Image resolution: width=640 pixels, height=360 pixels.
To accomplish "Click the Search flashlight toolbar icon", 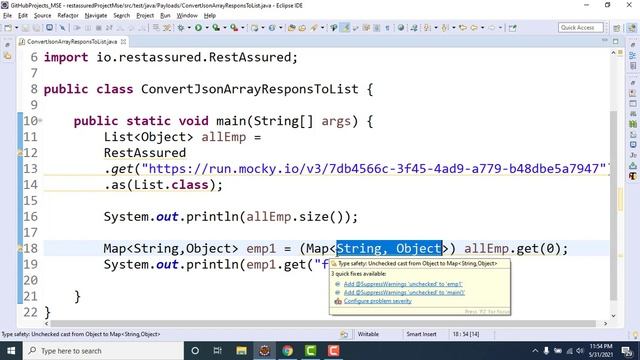I will pyautogui.click(x=314, y=28).
